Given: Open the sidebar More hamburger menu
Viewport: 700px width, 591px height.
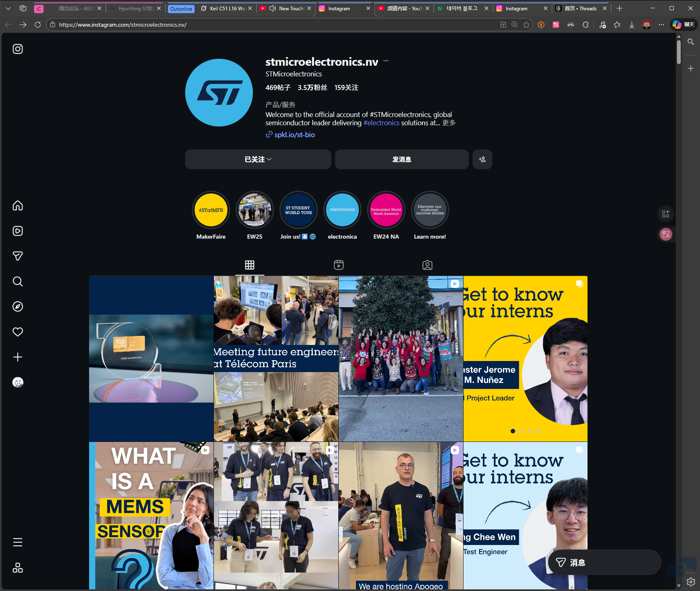Looking at the screenshot, I should (x=18, y=542).
